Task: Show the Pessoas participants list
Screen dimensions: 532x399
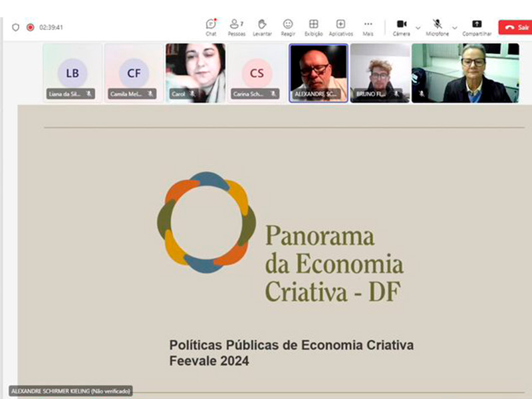Action: pyautogui.click(x=237, y=27)
